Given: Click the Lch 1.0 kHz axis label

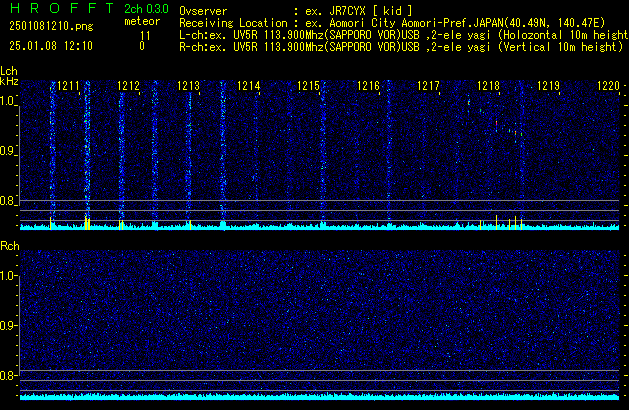Looking at the screenshot, I should [x=8, y=101].
